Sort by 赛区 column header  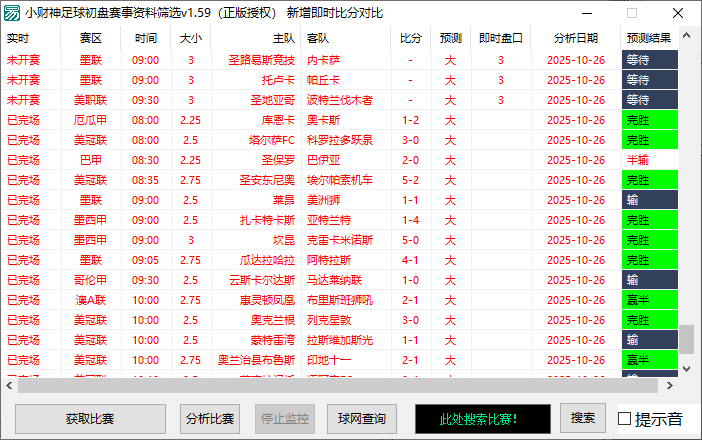pos(90,38)
